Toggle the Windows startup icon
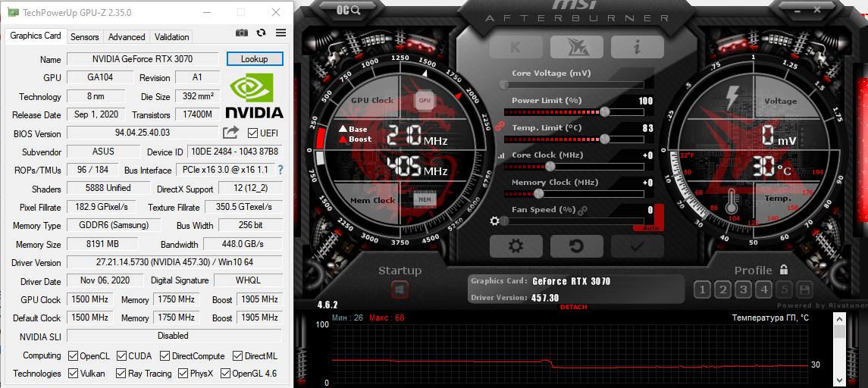The image size is (868, 388). tap(400, 289)
